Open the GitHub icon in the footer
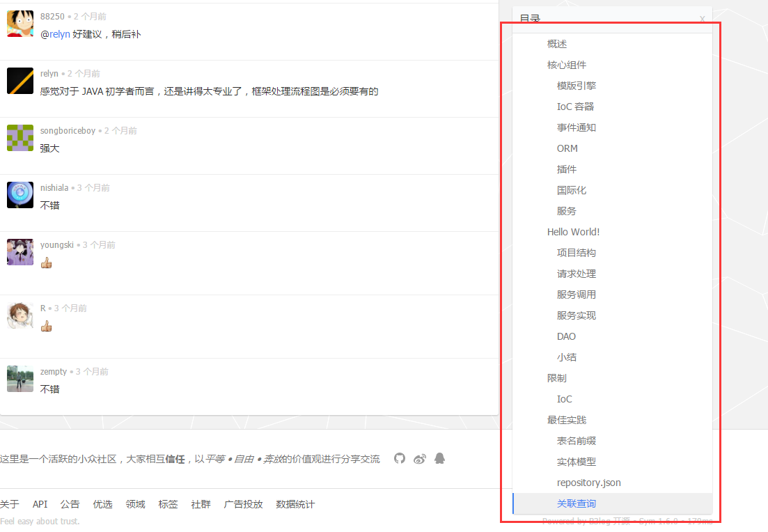768x532 pixels. click(400, 458)
